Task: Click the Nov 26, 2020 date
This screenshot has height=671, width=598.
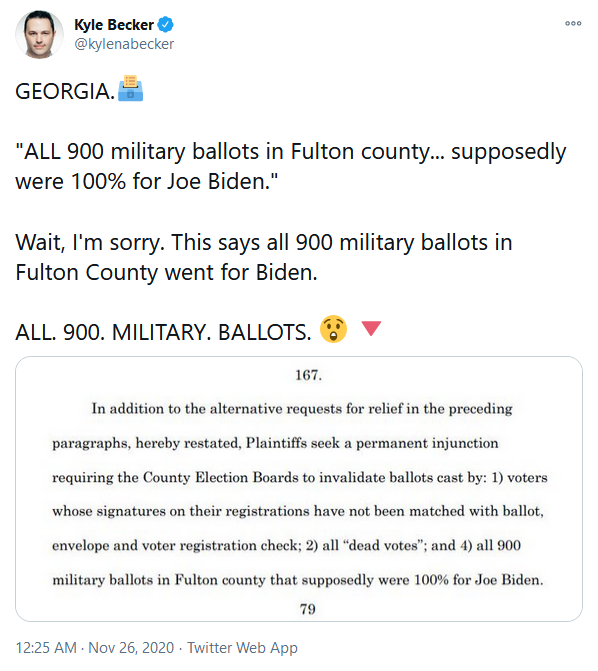Action: tap(131, 647)
